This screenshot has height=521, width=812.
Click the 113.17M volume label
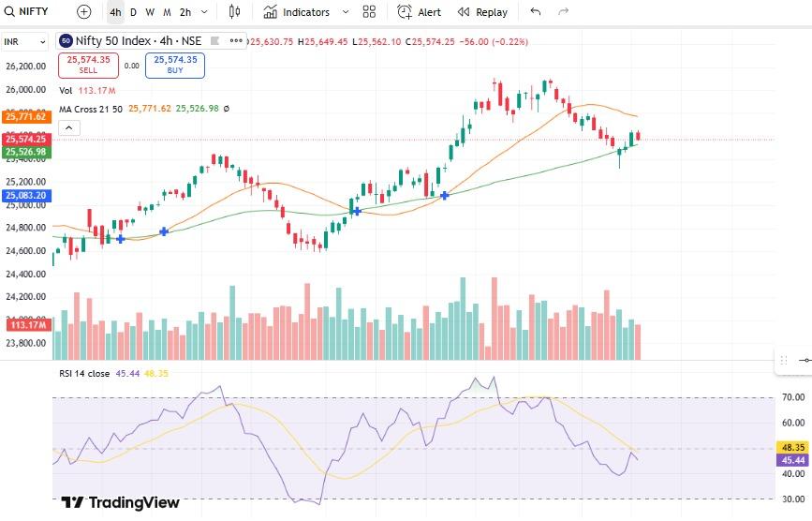pyautogui.click(x=28, y=325)
